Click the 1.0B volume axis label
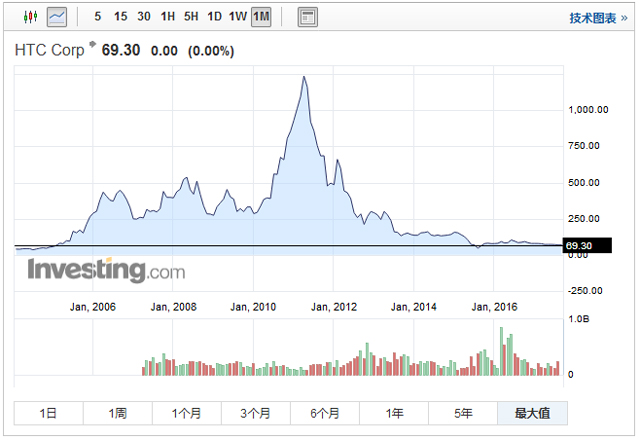Image resolution: width=640 pixels, height=440 pixels. [x=578, y=319]
